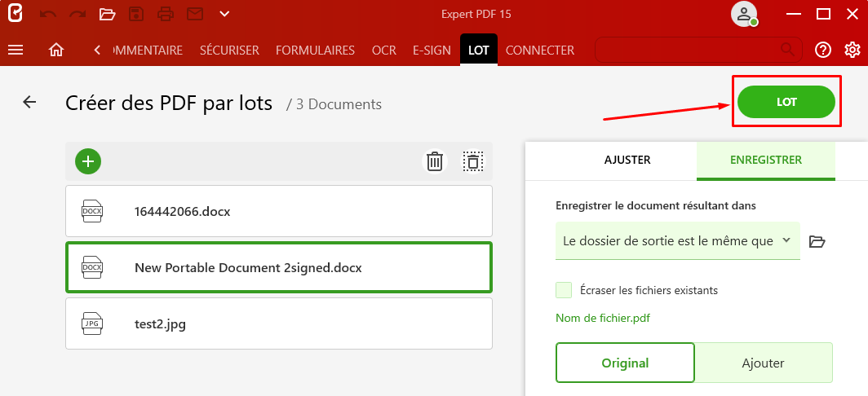Click the save diskette icon
This screenshot has width=868, height=396.
pyautogui.click(x=136, y=15)
